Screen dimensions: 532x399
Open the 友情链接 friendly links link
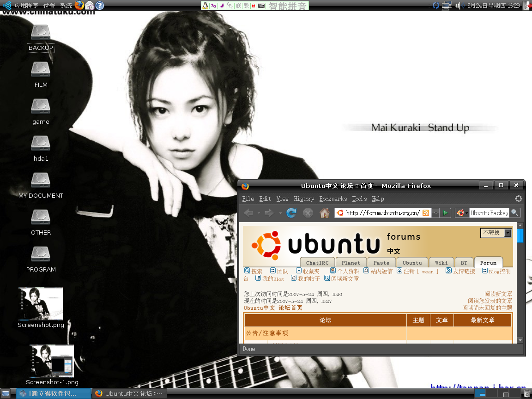click(460, 271)
